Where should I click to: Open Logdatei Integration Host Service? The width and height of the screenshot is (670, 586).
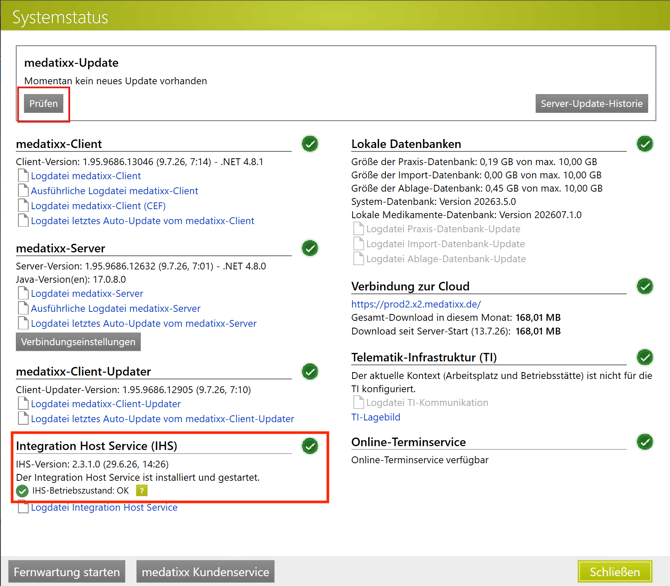click(104, 507)
